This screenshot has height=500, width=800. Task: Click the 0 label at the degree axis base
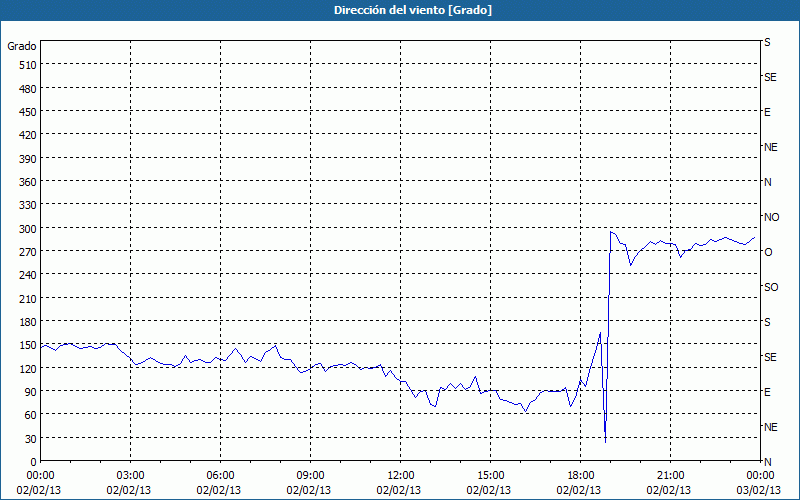pyautogui.click(x=34, y=462)
